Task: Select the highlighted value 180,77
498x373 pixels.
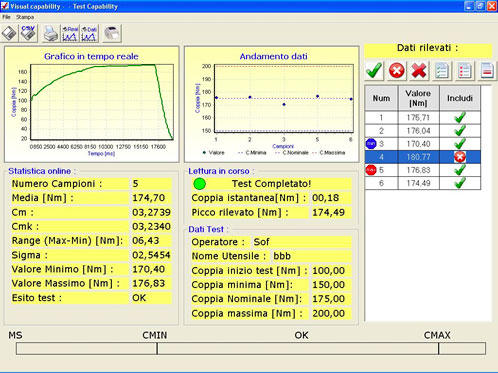Action: pyautogui.click(x=418, y=157)
